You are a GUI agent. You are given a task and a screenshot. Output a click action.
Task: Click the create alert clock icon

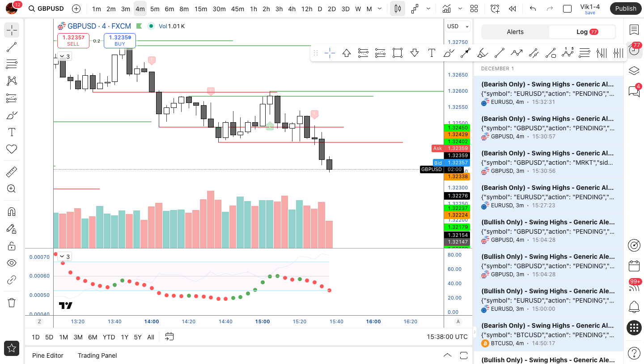495,9
